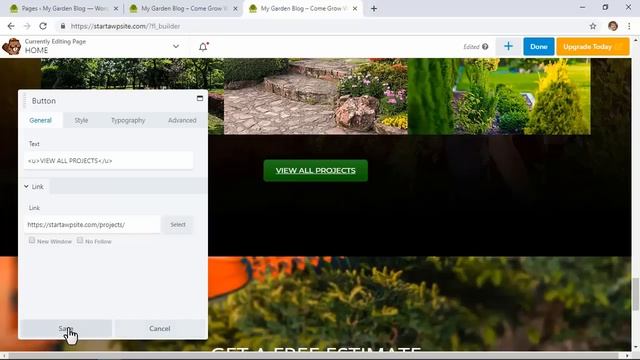This screenshot has width=640, height=360.
Task: Click the green lawn shrubs photo
Action: click(x=499, y=96)
